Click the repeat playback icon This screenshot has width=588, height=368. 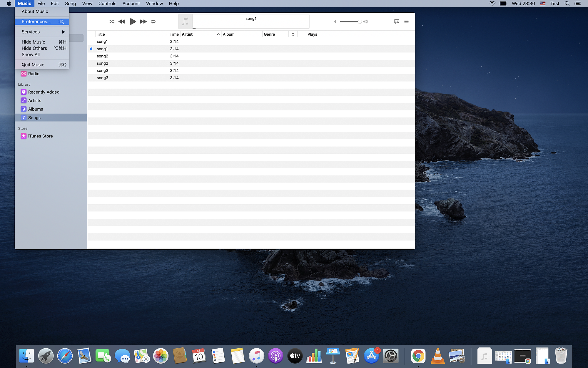point(153,21)
